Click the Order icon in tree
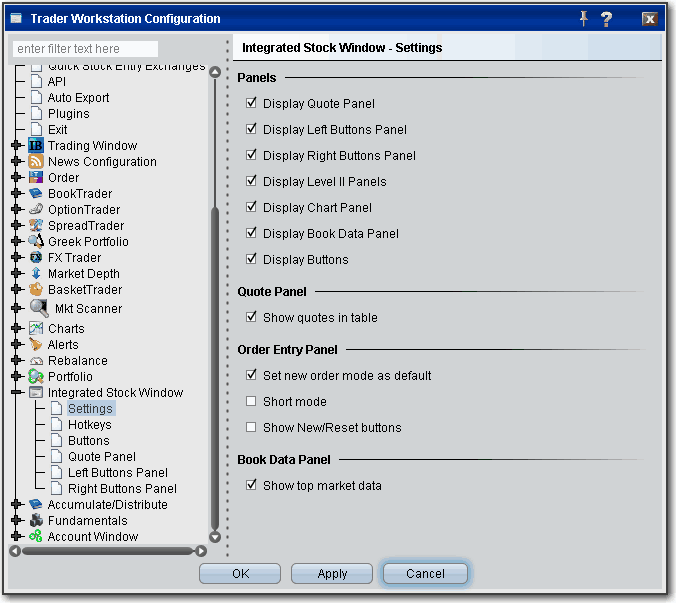This screenshot has height=603, width=676. 36,177
